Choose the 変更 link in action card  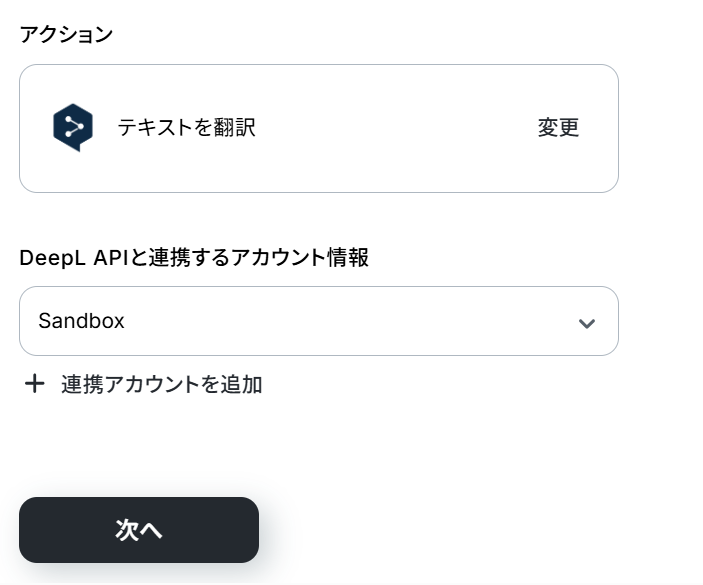point(558,127)
